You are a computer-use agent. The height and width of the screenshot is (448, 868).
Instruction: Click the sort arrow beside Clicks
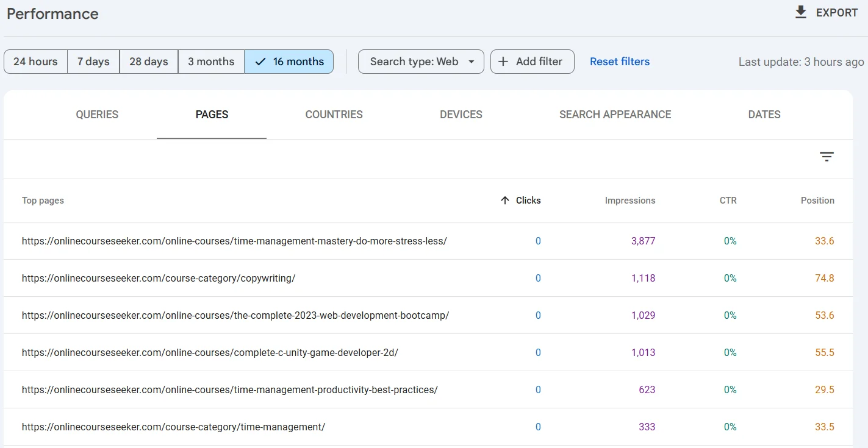click(504, 201)
